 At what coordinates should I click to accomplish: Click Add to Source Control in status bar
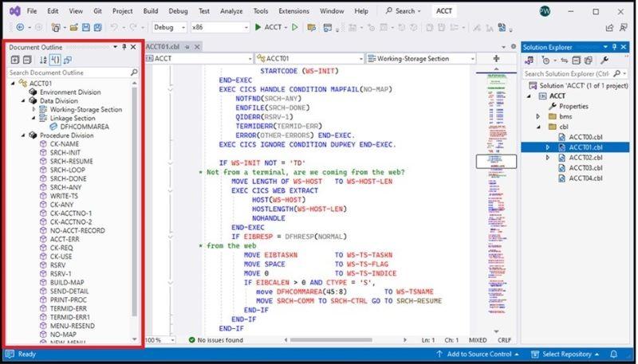[x=478, y=354]
